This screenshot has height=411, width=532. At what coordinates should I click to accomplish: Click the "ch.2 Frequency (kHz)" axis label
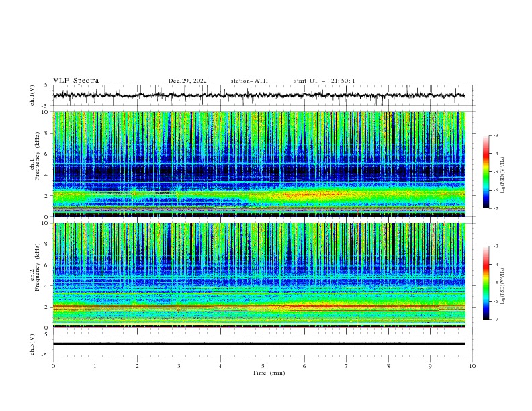(x=35, y=267)
